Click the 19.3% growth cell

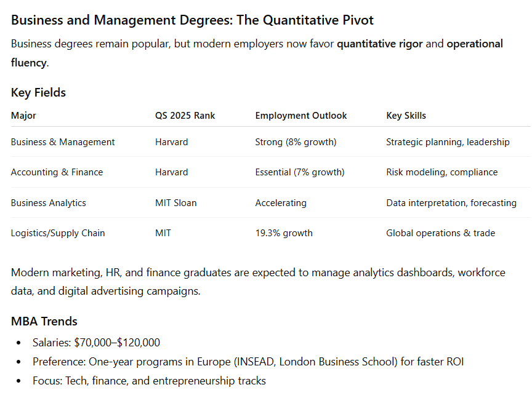click(x=284, y=233)
